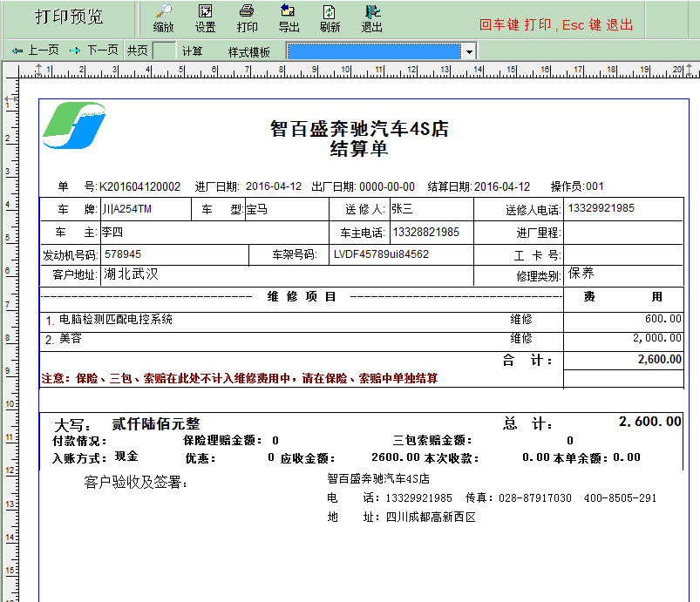The height and width of the screenshot is (602, 700).
Task: Open the 样式模板 template dropdown arrow
Action: click(469, 51)
